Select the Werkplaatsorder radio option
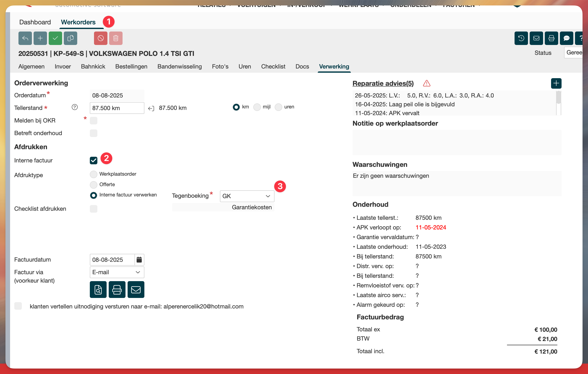 point(94,174)
